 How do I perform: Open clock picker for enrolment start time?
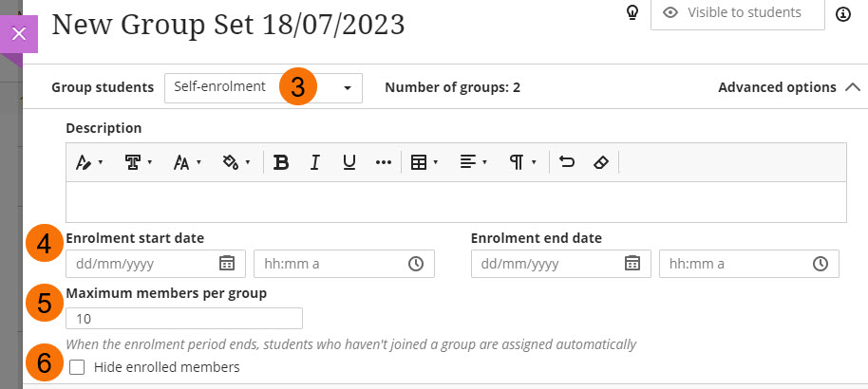(416, 264)
